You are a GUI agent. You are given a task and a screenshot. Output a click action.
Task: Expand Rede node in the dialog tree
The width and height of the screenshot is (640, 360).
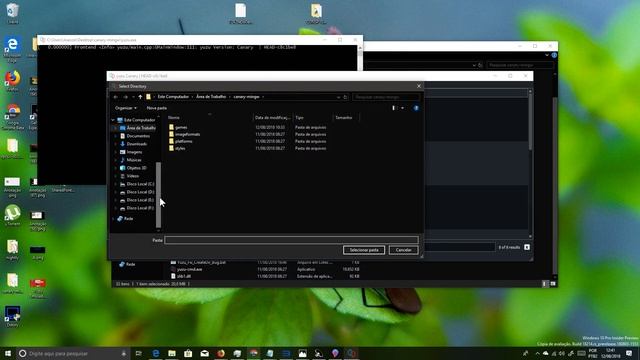[x=113, y=219]
